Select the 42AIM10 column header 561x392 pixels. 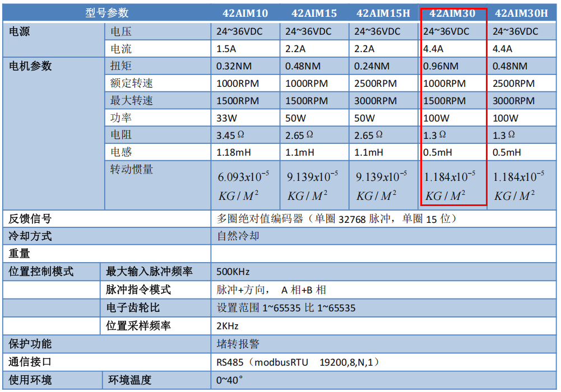(245, 13)
